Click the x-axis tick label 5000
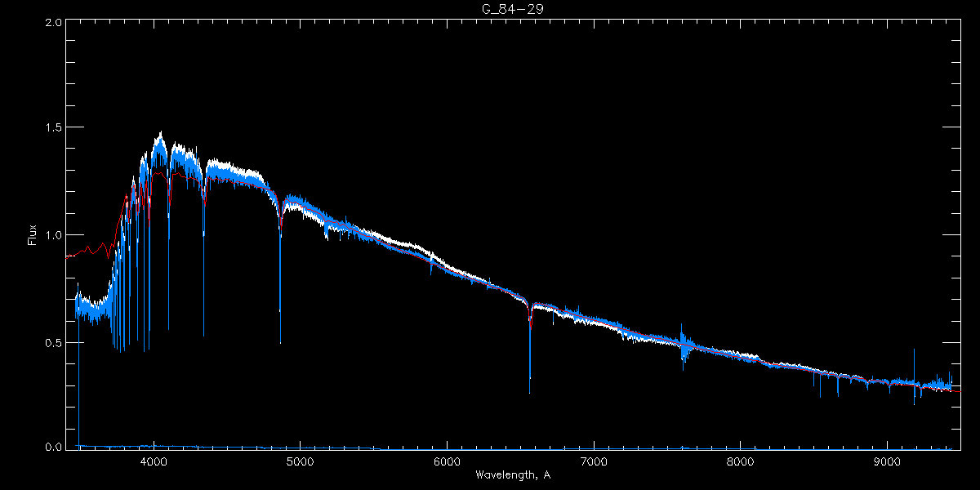This screenshot has height=490, width=980. (x=301, y=461)
